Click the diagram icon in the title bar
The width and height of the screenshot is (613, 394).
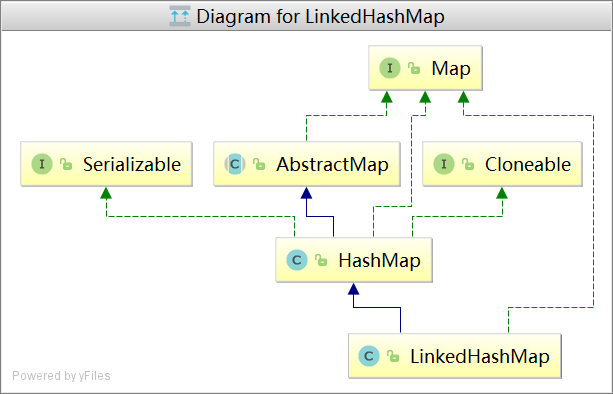click(x=180, y=16)
